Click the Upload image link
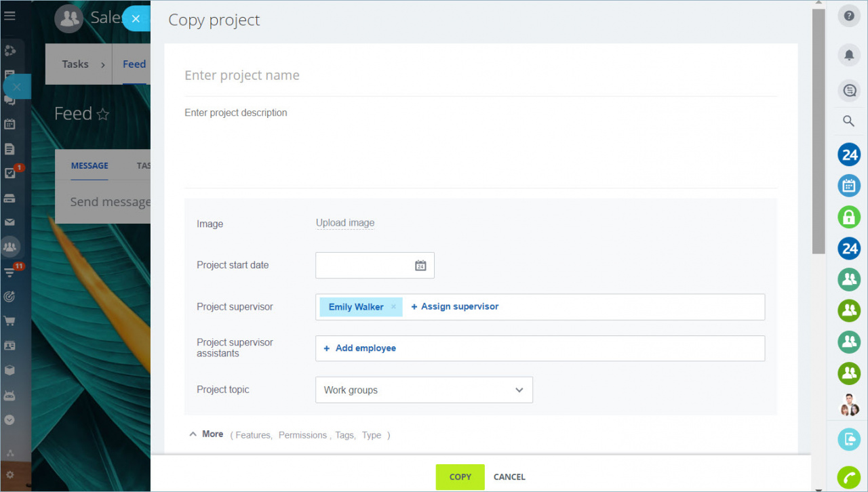The width and height of the screenshot is (868, 492). pyautogui.click(x=345, y=223)
